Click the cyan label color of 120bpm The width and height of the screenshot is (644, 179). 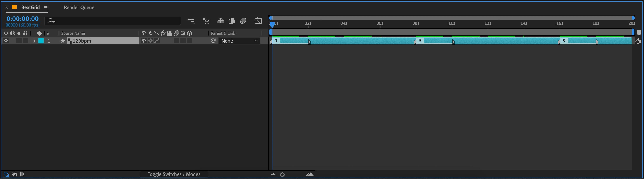(x=41, y=41)
